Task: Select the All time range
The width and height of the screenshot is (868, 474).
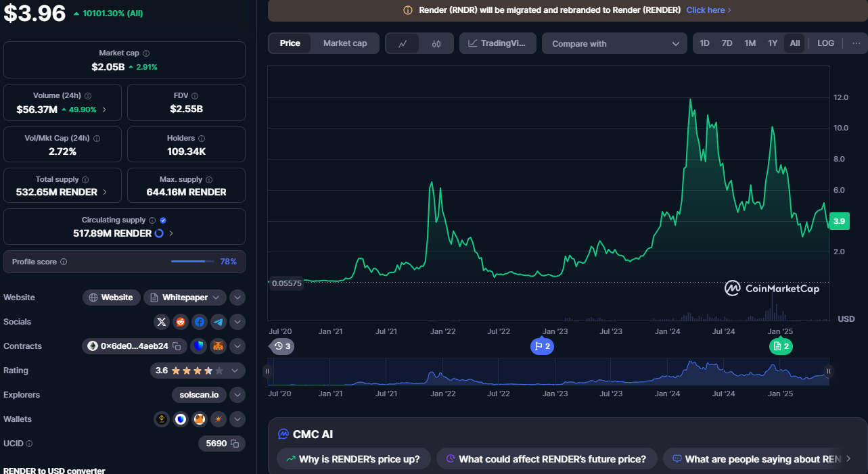Action: pos(795,43)
